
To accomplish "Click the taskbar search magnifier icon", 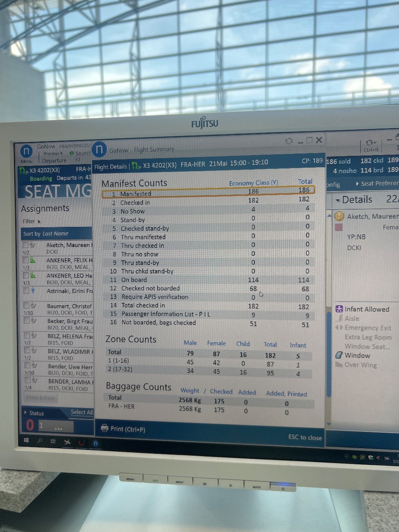I will [x=40, y=441].
